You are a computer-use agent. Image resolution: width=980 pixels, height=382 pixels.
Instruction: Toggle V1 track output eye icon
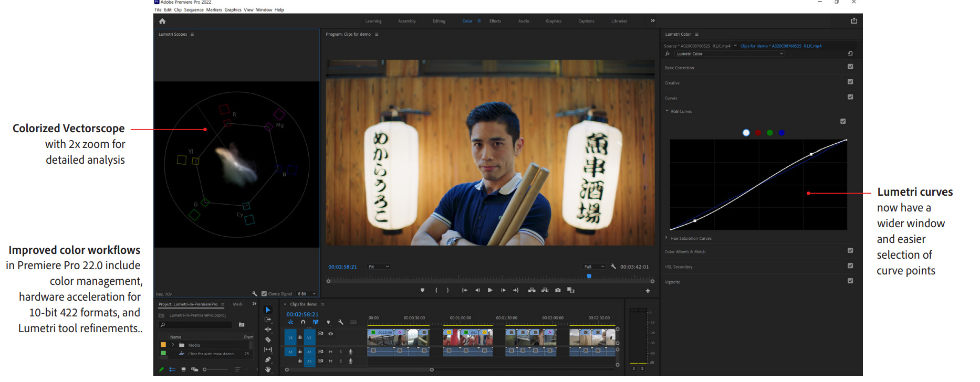pos(330,334)
